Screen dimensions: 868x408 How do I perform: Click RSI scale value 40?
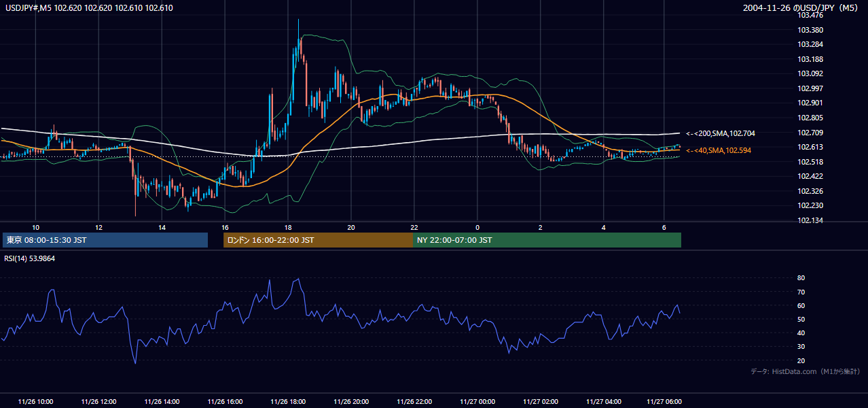coord(801,333)
